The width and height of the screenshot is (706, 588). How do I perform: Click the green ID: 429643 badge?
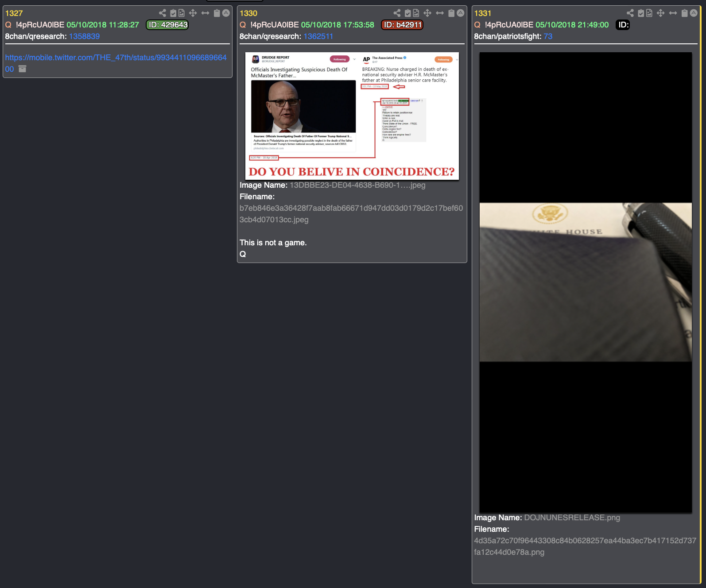[x=167, y=25]
